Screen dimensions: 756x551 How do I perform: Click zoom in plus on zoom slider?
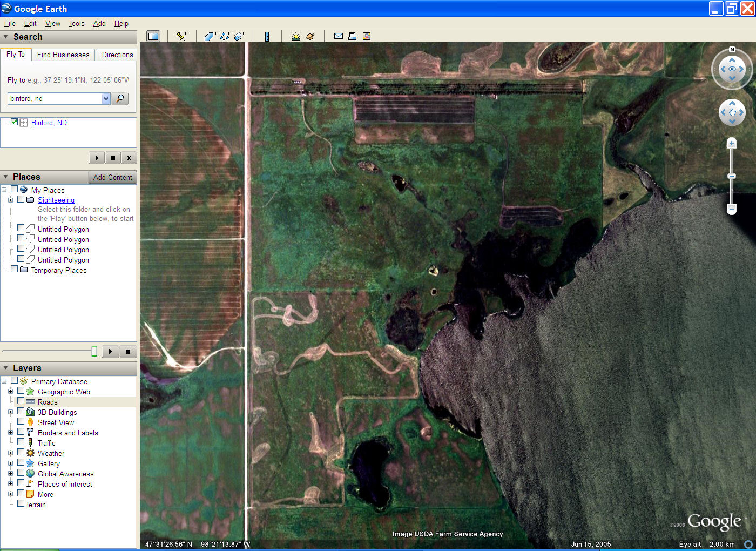point(732,143)
